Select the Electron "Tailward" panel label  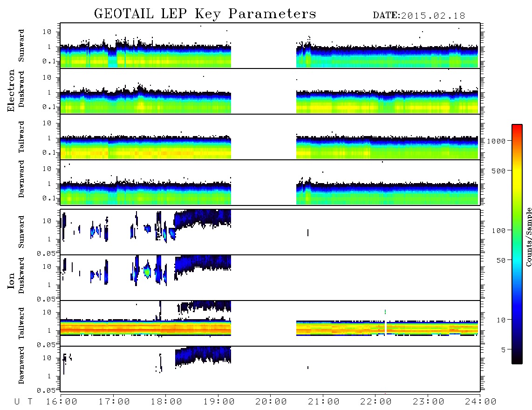pyautogui.click(x=21, y=137)
